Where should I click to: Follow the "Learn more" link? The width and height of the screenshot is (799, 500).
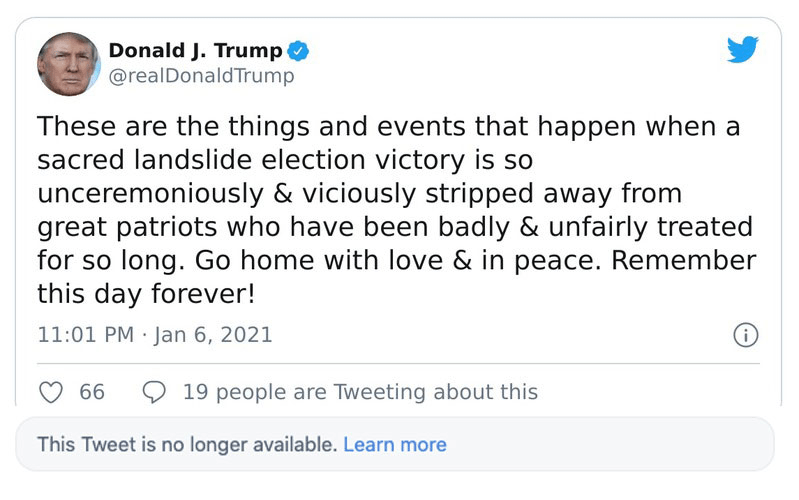click(x=395, y=444)
